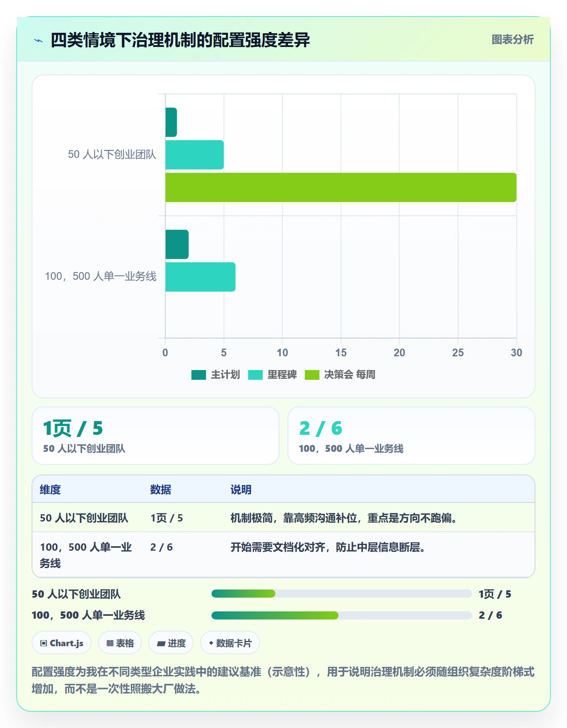Image resolution: width=567 pixels, height=728 pixels.
Task: Open the 1页 / 5 data card
Action: (156, 436)
